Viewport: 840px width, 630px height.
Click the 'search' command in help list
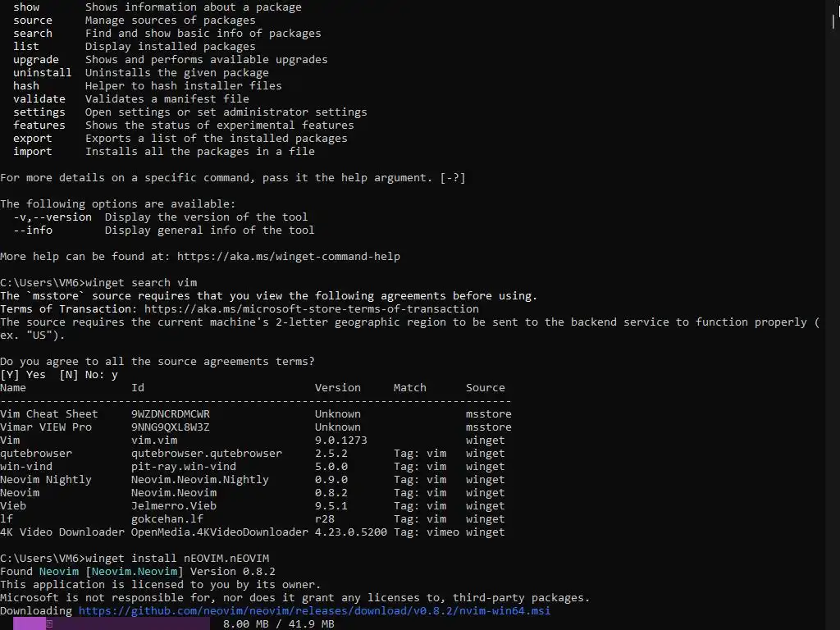[x=33, y=33]
